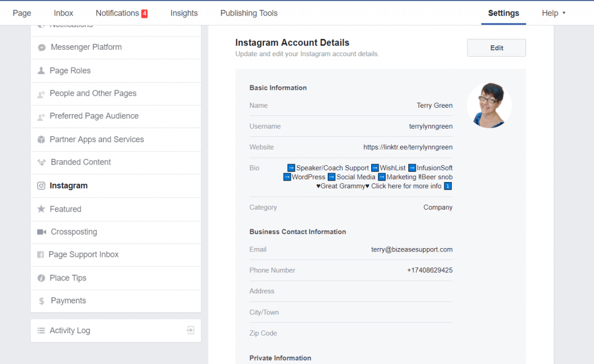This screenshot has width=594, height=364.
Task: Click the Page Roles person icon
Action: (41, 71)
